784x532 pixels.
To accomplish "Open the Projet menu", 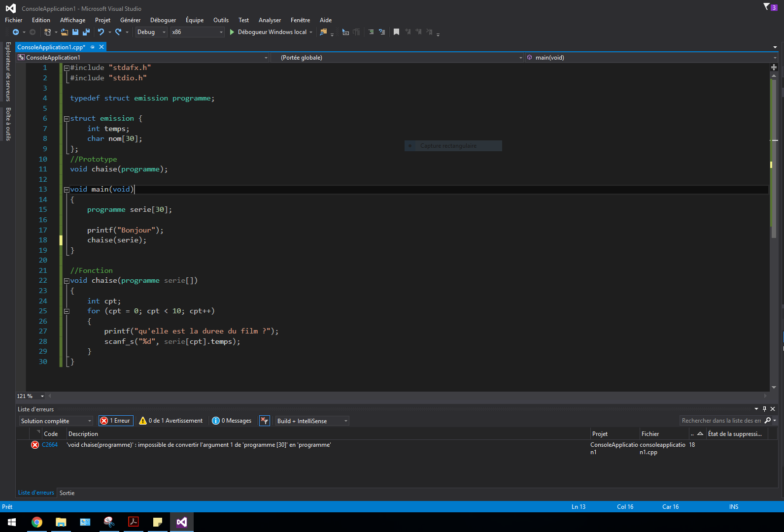I will 102,20.
